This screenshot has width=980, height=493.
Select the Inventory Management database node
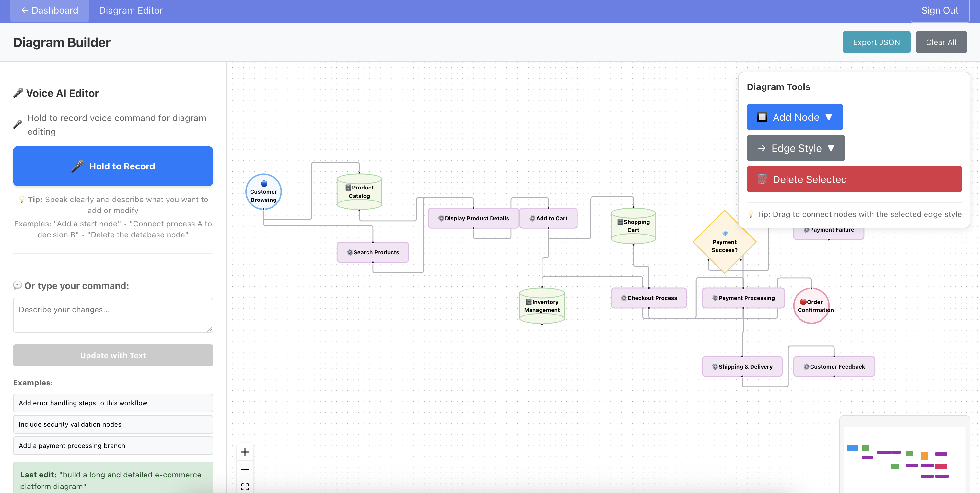[x=542, y=306]
